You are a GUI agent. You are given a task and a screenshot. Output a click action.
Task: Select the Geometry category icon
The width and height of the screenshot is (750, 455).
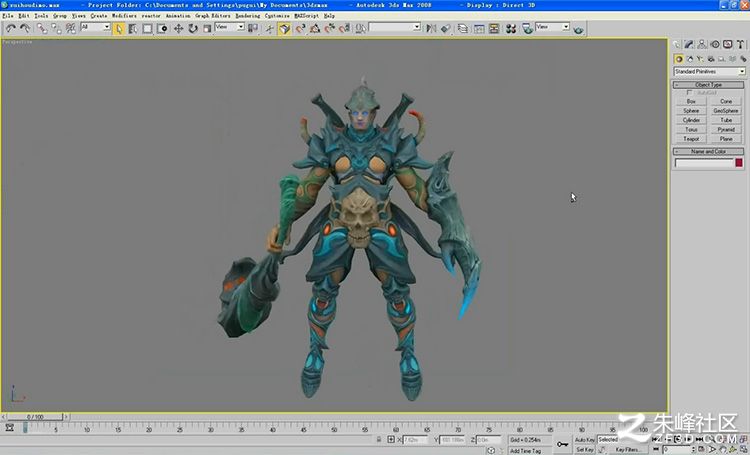pyautogui.click(x=678, y=59)
